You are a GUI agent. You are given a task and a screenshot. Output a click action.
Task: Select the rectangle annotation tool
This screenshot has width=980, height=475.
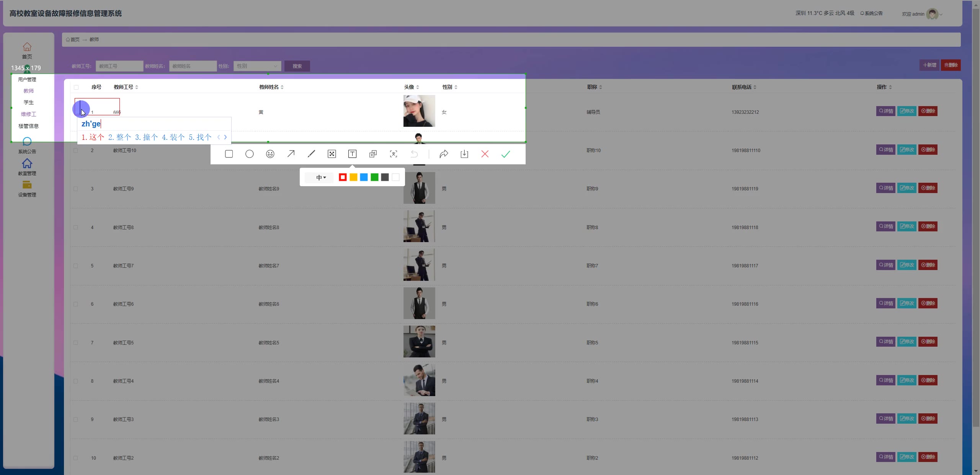click(229, 154)
